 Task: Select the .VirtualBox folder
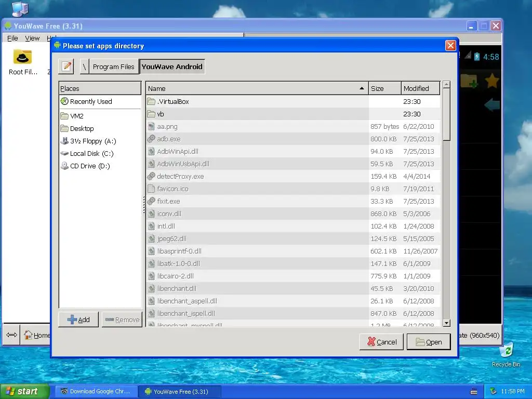pyautogui.click(x=294, y=101)
